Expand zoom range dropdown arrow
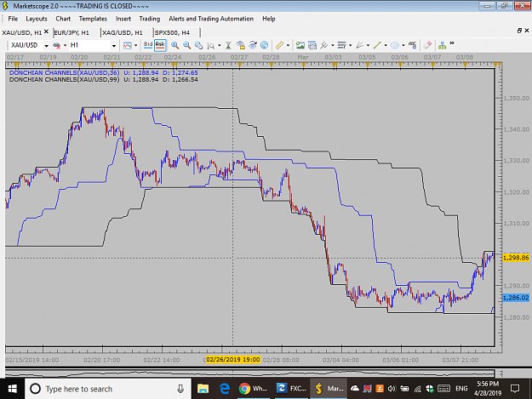 click(219, 45)
